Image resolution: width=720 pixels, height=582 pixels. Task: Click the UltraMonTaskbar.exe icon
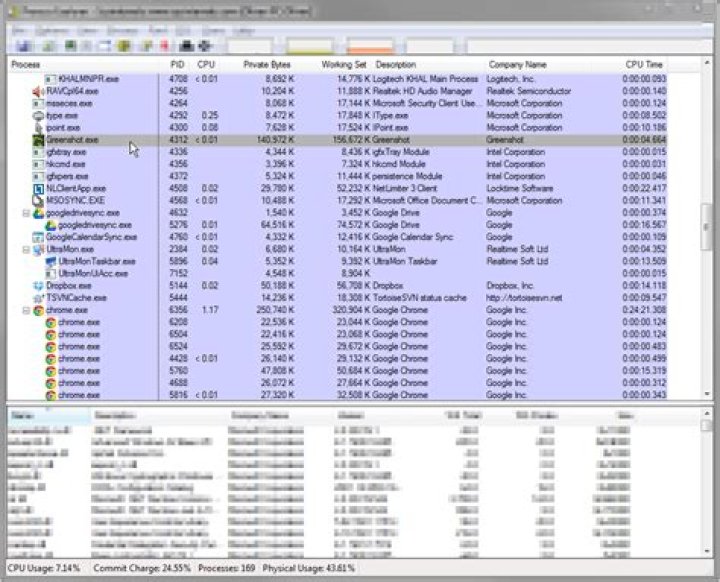[x=51, y=261]
